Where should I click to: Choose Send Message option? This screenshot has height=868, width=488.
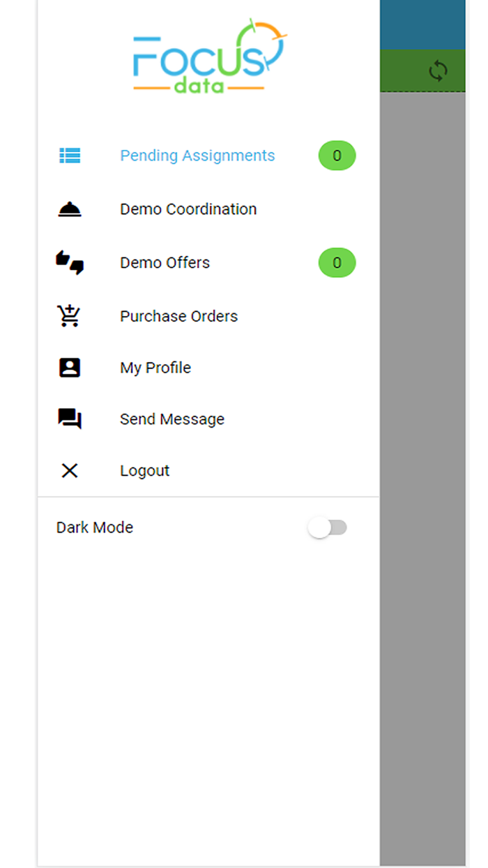pos(172,419)
